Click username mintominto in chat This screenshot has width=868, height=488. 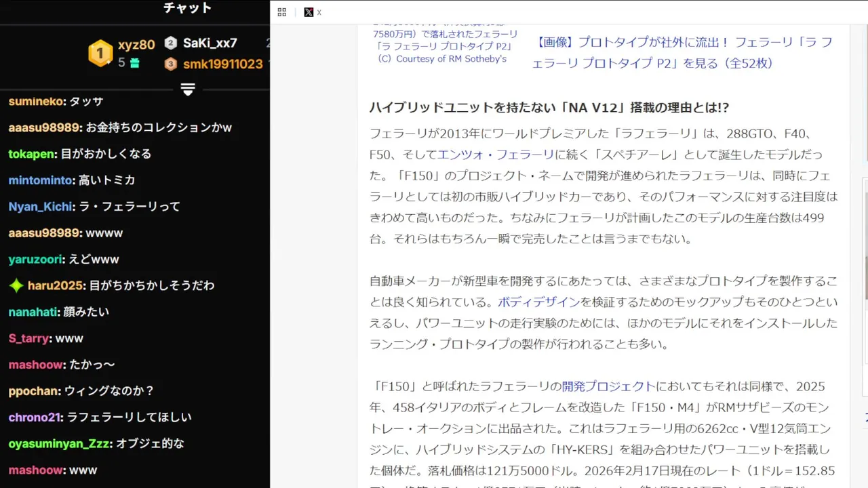pos(41,180)
